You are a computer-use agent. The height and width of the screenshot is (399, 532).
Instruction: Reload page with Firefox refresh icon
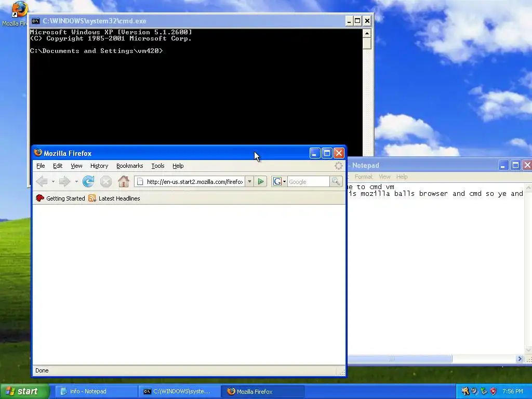(x=88, y=181)
